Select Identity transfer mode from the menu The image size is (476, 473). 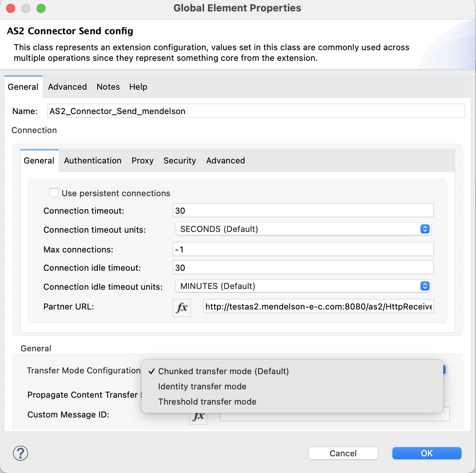202,386
